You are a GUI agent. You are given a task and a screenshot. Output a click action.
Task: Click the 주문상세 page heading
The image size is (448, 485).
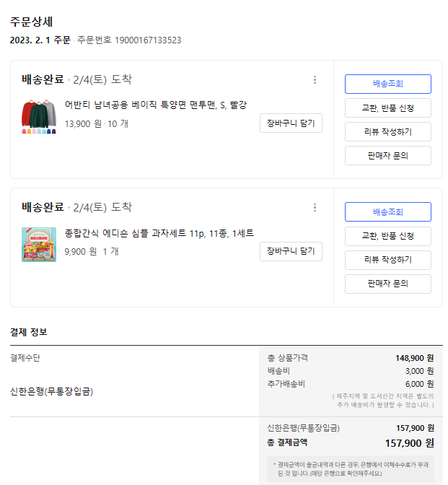(31, 22)
